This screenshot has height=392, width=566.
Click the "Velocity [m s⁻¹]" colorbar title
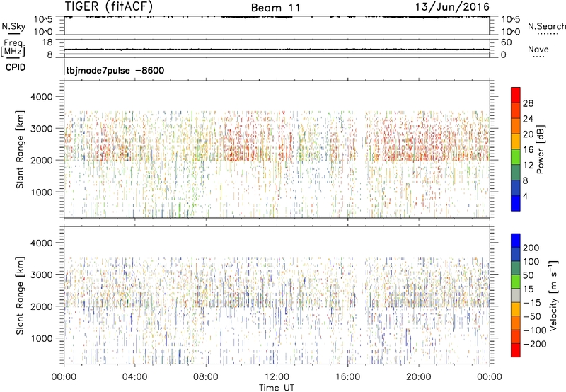click(553, 295)
